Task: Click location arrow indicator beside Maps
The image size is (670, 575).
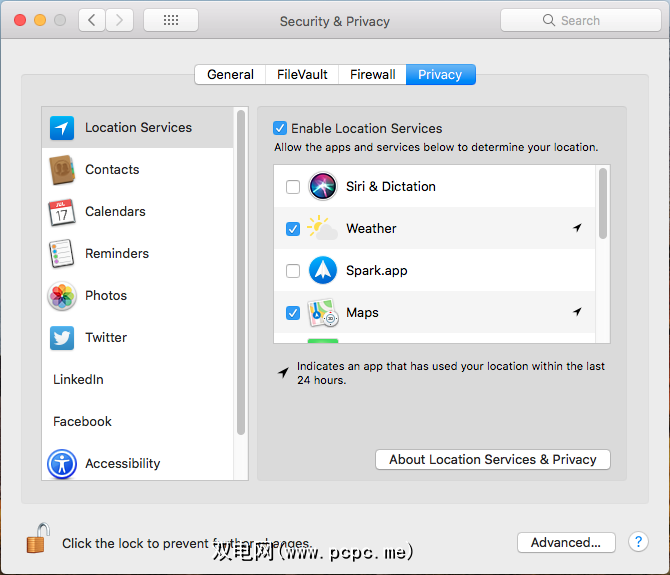Action: (577, 312)
